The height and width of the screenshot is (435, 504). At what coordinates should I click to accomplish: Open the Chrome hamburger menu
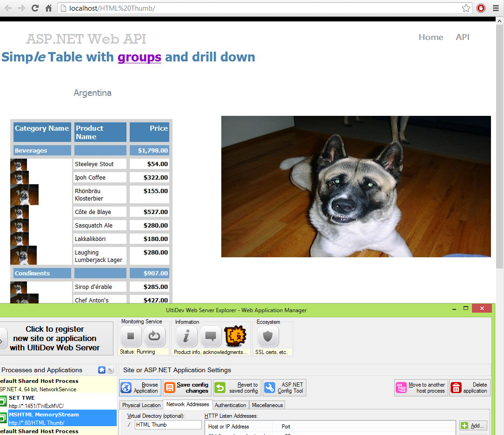tap(496, 8)
